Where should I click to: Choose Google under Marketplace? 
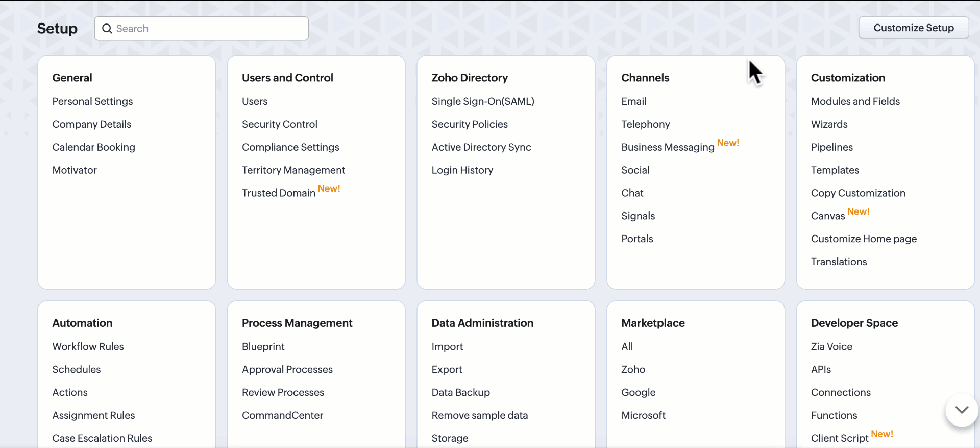638,392
